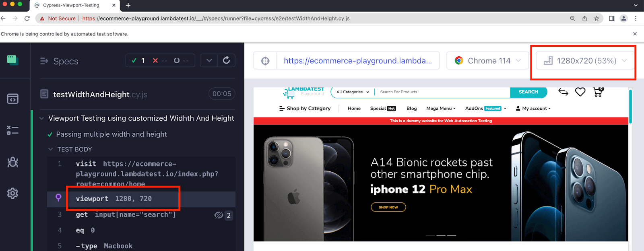Click the testWidthAndHeight.cy.js spec file name
The width and height of the screenshot is (644, 251).
[x=100, y=95]
